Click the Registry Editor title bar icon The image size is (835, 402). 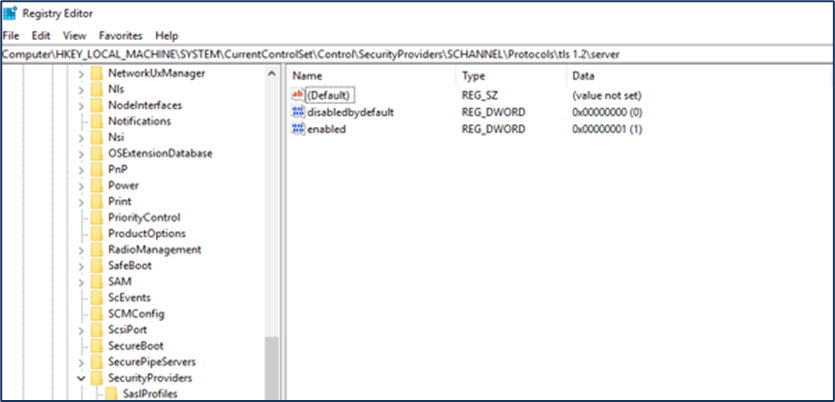(x=10, y=13)
